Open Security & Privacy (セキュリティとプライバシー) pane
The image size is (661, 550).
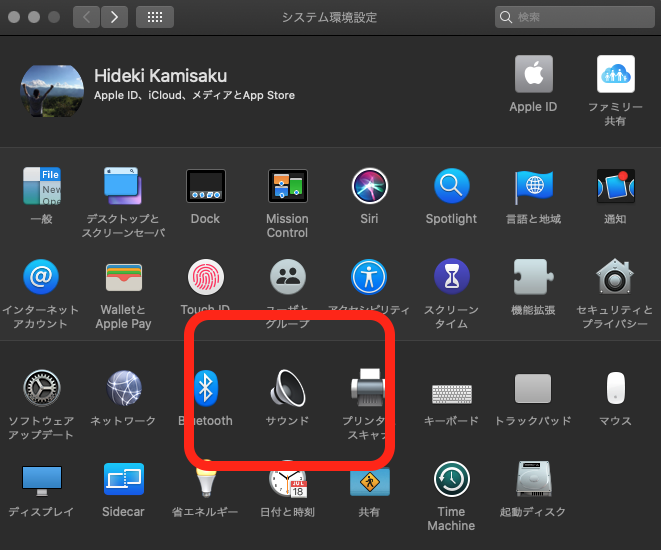pyautogui.click(x=615, y=276)
